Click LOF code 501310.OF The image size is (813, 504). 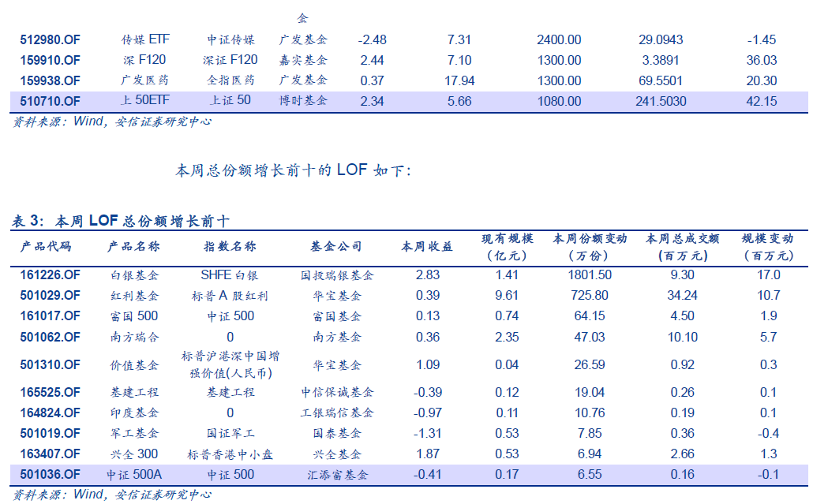[x=50, y=364]
